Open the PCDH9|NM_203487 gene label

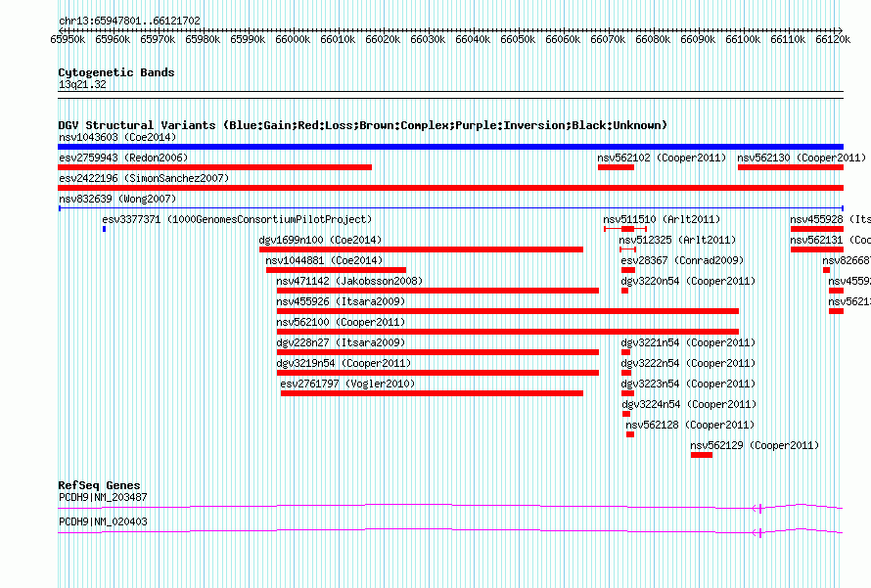click(103, 497)
